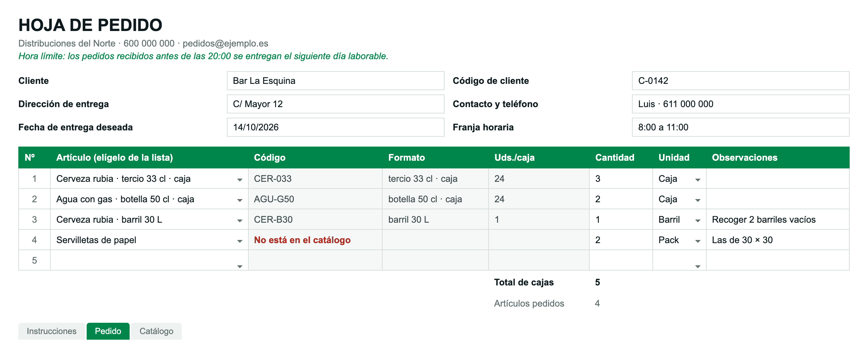
Task: Switch to the Instrucciones tab
Action: [x=51, y=331]
